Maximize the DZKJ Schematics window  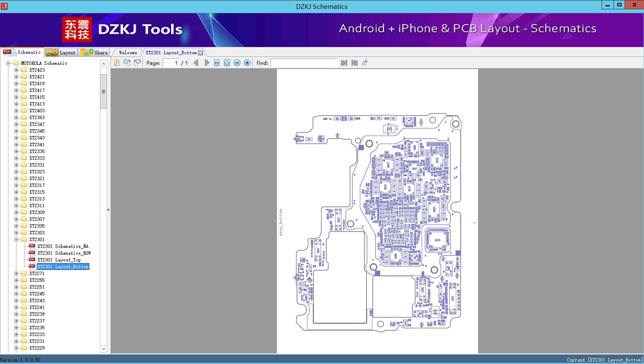tap(619, 5)
